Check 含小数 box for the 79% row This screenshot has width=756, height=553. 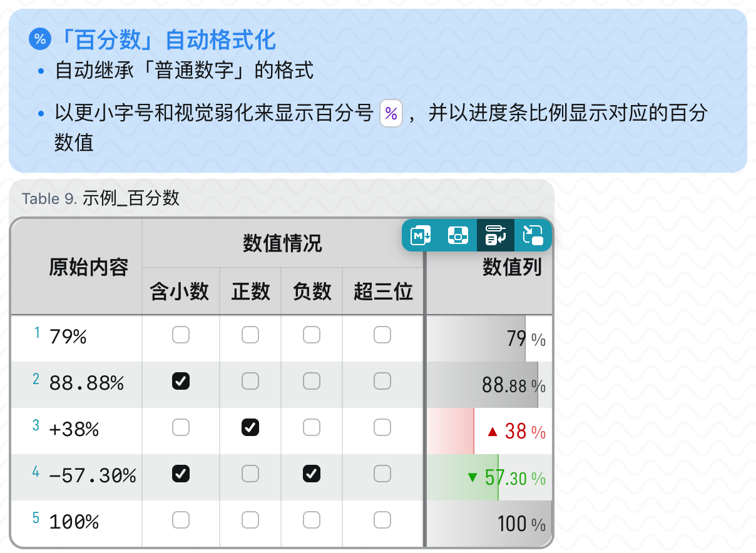tap(181, 335)
